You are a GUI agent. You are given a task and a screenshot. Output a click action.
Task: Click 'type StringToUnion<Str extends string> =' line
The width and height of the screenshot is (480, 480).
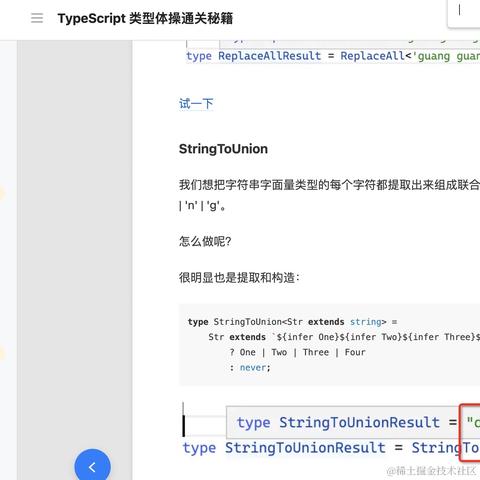(292, 322)
